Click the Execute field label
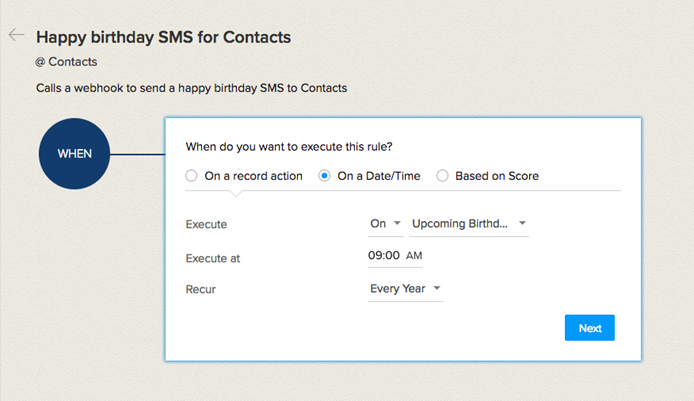The height and width of the screenshot is (401, 694). pos(207,225)
